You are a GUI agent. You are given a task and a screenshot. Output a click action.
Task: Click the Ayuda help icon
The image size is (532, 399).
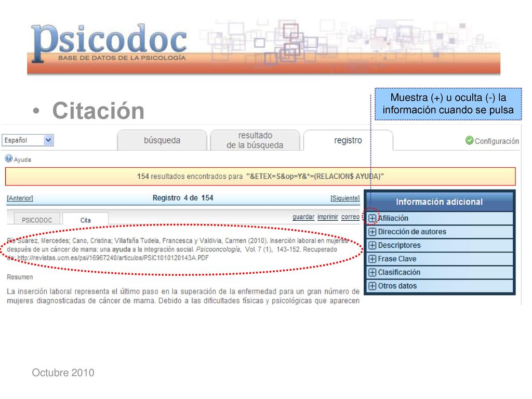[x=9, y=158]
